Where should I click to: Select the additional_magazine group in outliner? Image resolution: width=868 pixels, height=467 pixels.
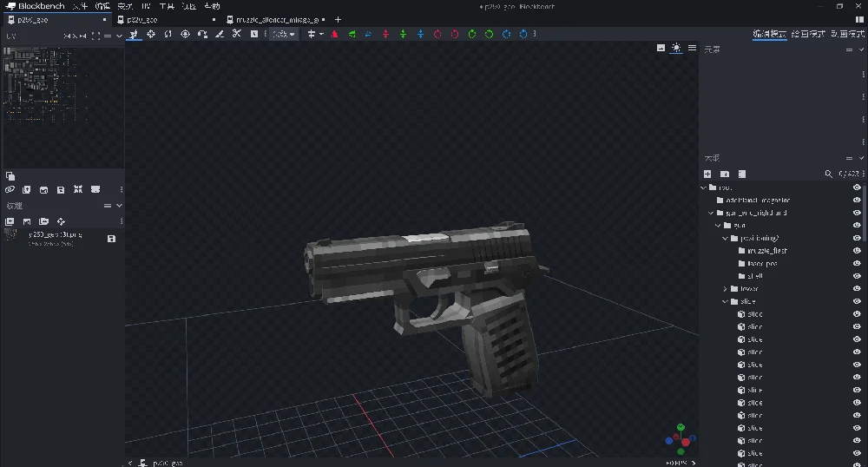(x=758, y=201)
